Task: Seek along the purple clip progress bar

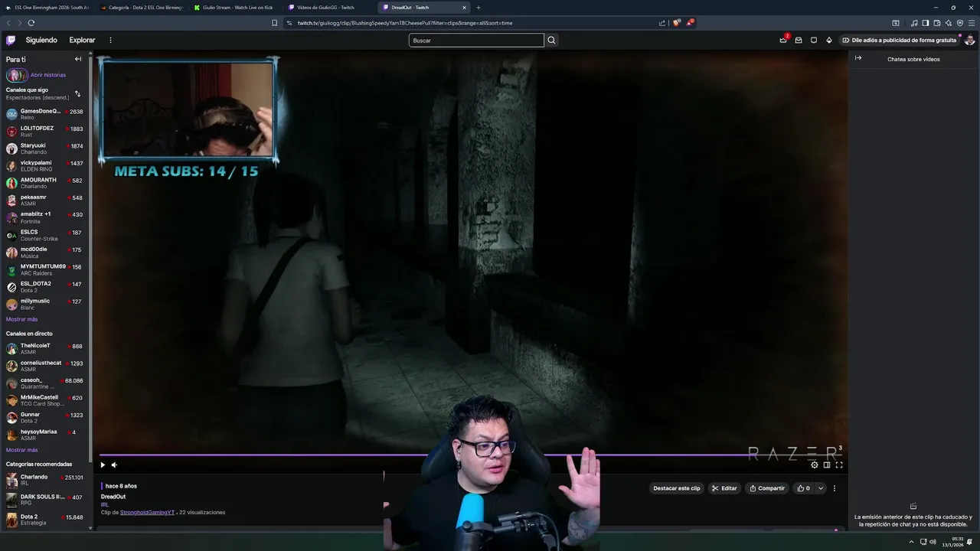Action: [470, 455]
